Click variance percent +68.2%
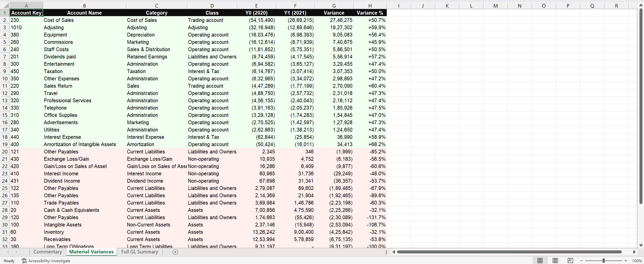 [370, 144]
